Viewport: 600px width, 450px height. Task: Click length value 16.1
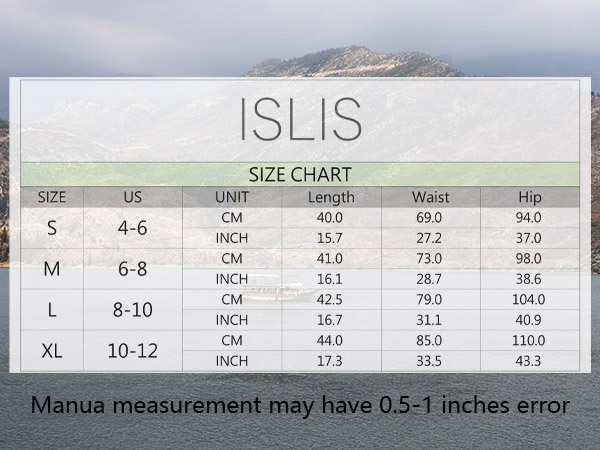click(x=329, y=279)
